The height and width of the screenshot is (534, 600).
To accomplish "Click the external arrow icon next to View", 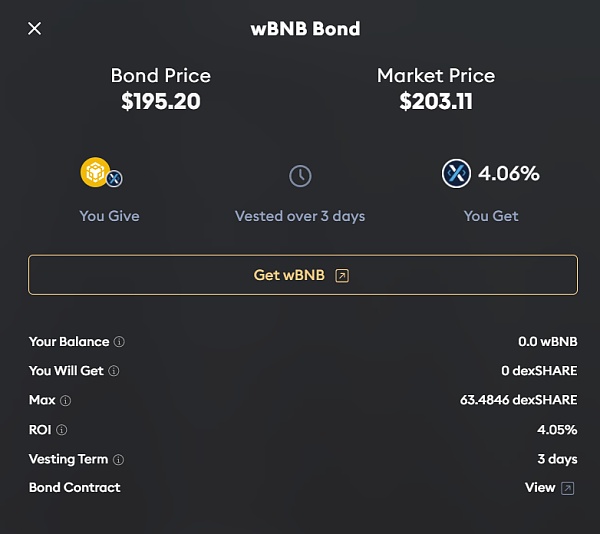I will pos(567,488).
